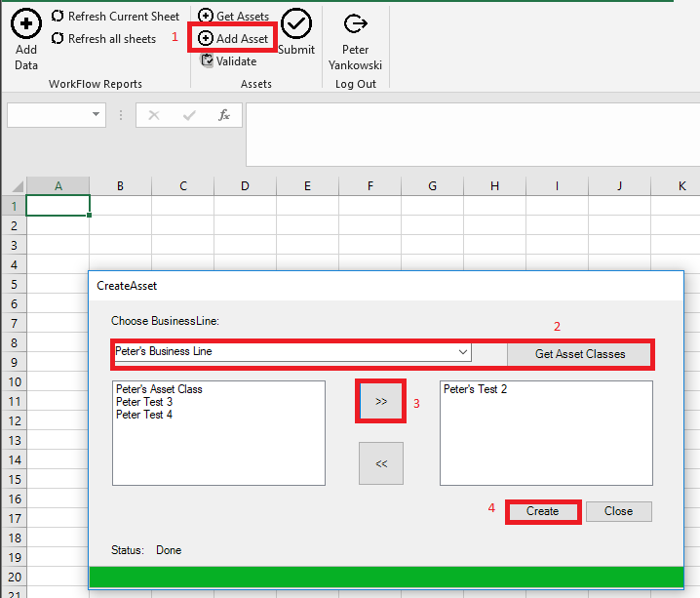Refresh the current sheet
The height and width of the screenshot is (598, 700).
pos(115,17)
